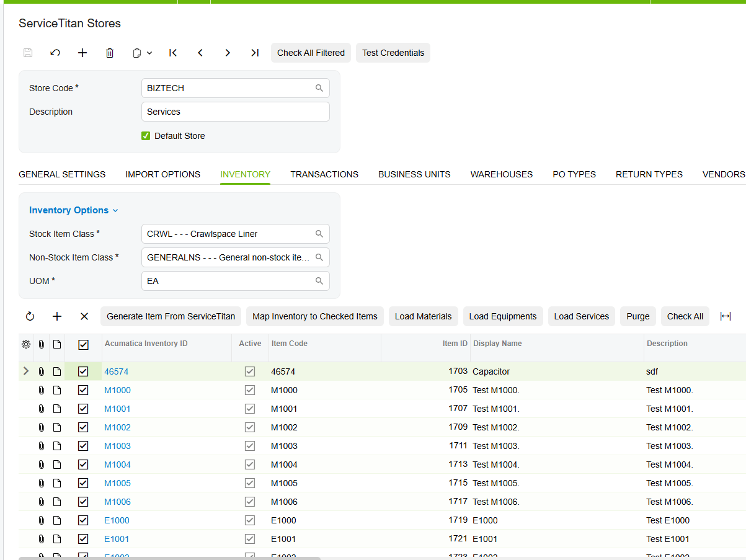This screenshot has height=560, width=746.
Task: Collapse the Inventory Options section
Action: tap(74, 210)
